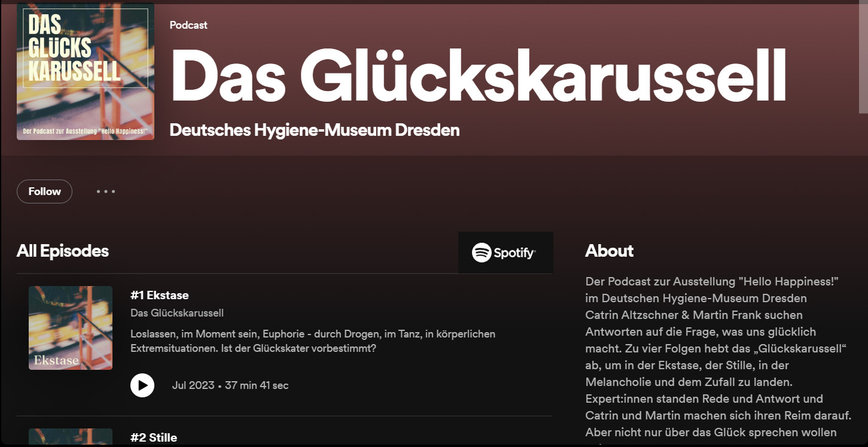This screenshot has width=868, height=447.
Task: Open the Ekstase episode thumbnail
Action: (71, 328)
